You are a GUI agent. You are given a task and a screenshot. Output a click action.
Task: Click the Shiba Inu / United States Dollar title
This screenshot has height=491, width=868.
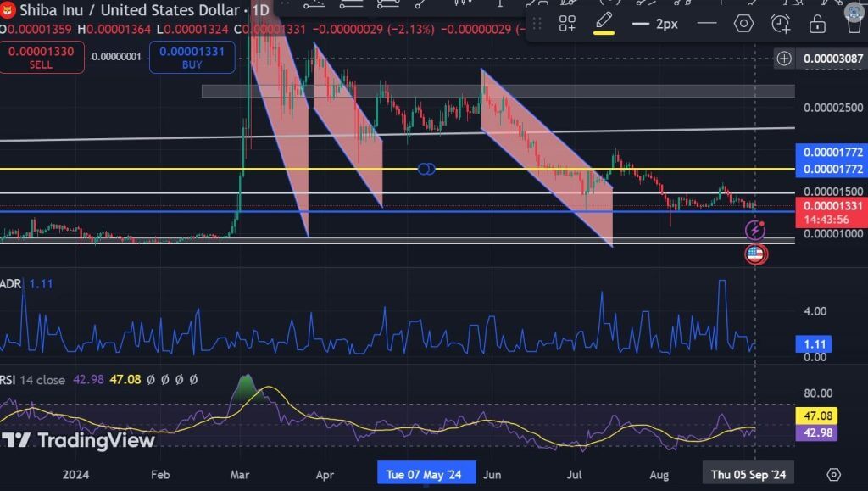pos(130,10)
